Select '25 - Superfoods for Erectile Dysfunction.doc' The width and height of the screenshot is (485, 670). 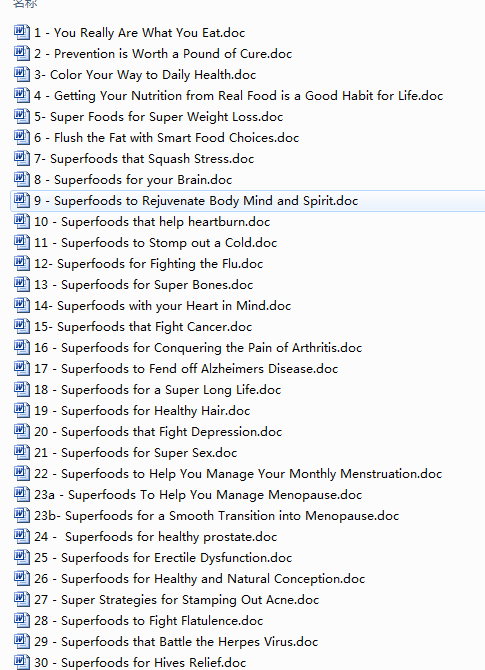point(163,558)
